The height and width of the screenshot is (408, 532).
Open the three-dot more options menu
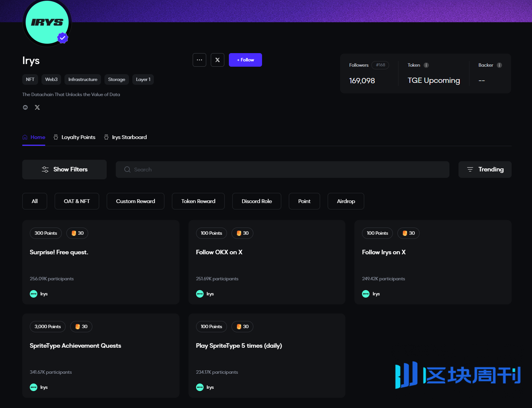199,60
